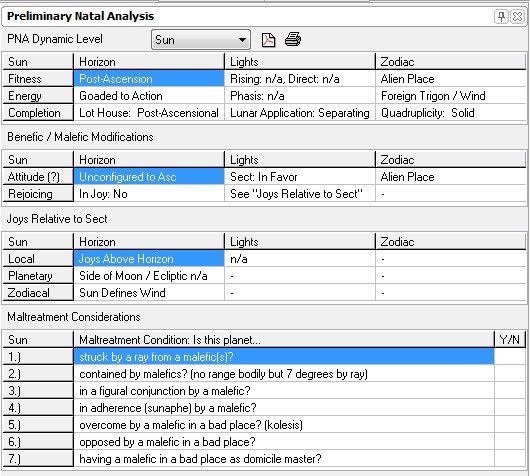This screenshot has width=530, height=476.
Task: Export analysis using the PDF icon
Action: click(268, 40)
